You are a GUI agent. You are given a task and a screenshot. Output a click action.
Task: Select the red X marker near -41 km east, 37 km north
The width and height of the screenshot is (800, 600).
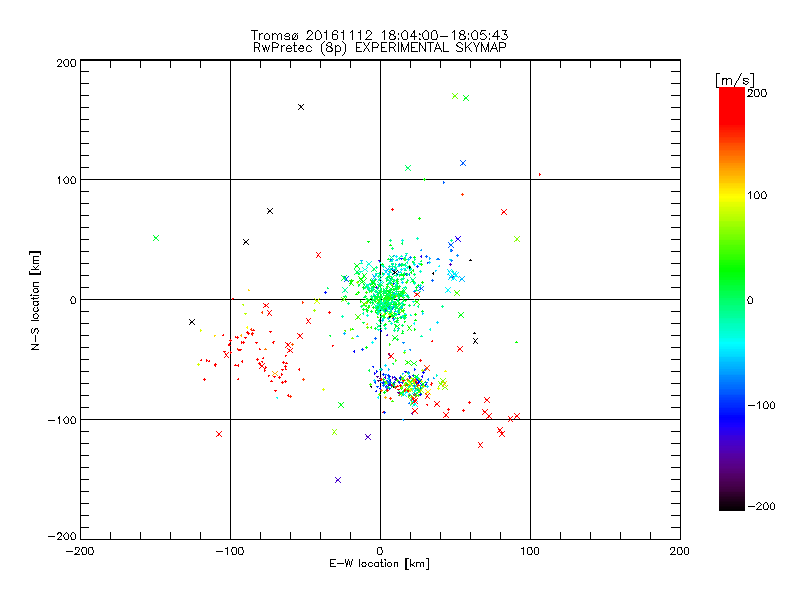(x=318, y=255)
